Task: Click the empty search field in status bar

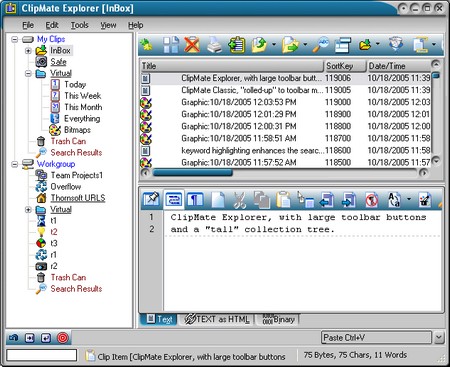Action: click(42, 355)
